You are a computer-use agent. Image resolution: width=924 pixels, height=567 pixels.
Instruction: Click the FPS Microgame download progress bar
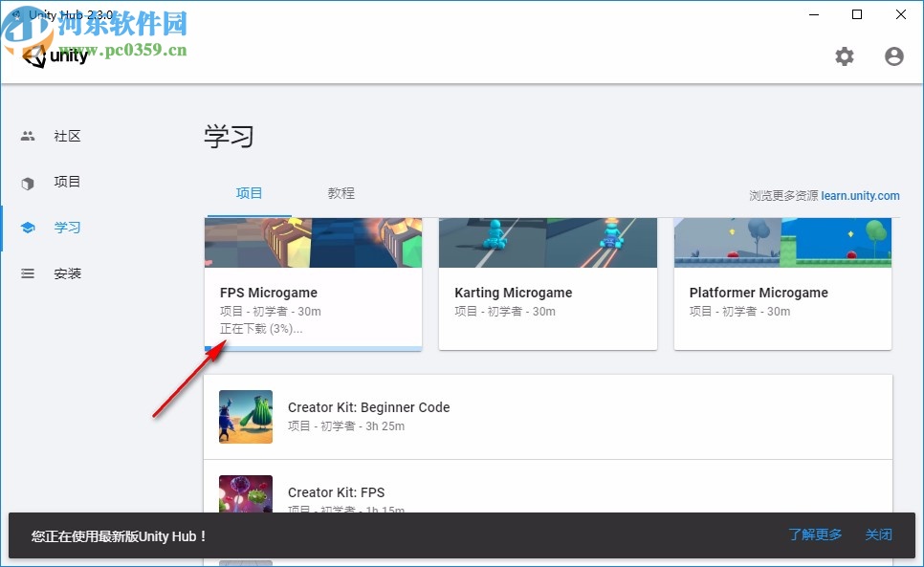pos(313,349)
